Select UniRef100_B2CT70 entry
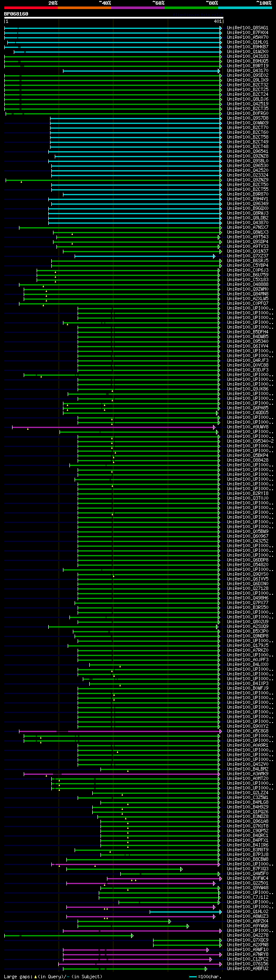The width and height of the screenshot is (276, 980). [x=248, y=128]
